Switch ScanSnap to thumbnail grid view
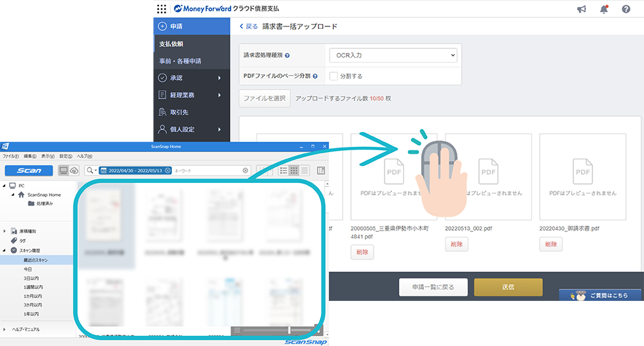The image size is (644, 346). pyautogui.click(x=294, y=171)
